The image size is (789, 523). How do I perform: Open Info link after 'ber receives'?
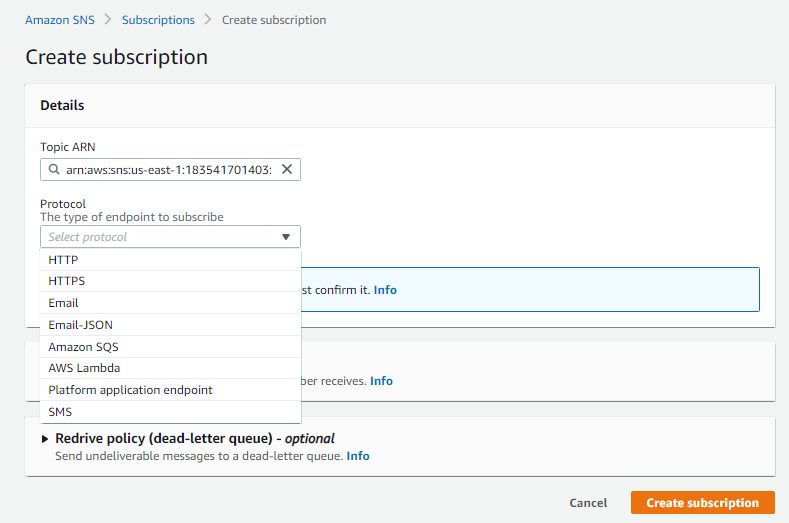tap(381, 381)
